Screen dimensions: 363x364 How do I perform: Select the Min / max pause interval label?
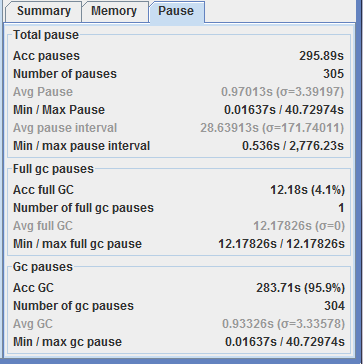point(81,146)
